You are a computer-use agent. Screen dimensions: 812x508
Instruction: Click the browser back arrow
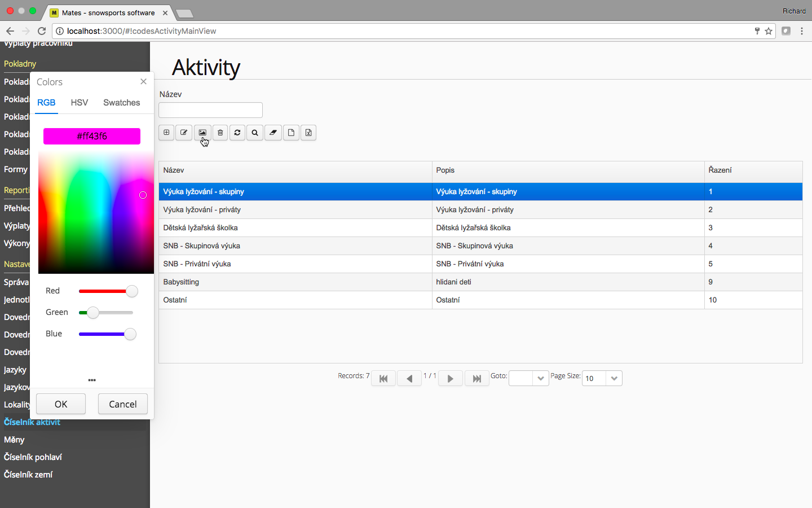(x=10, y=31)
